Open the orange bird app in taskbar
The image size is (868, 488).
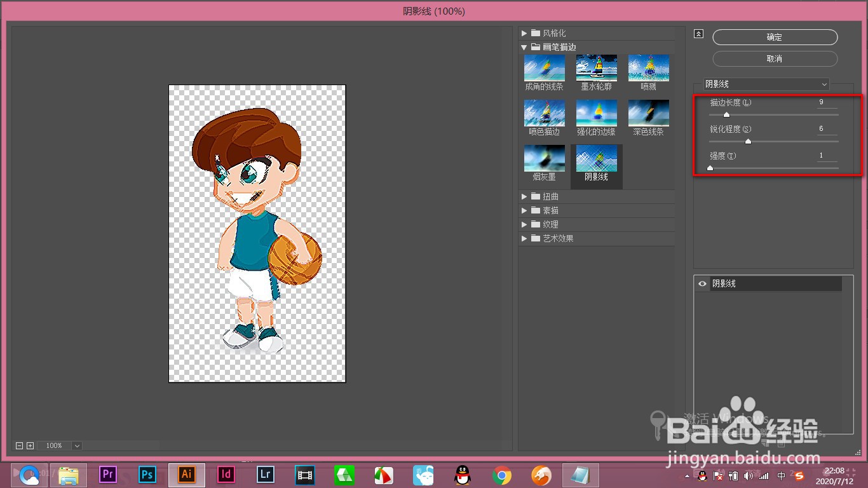coord(541,475)
